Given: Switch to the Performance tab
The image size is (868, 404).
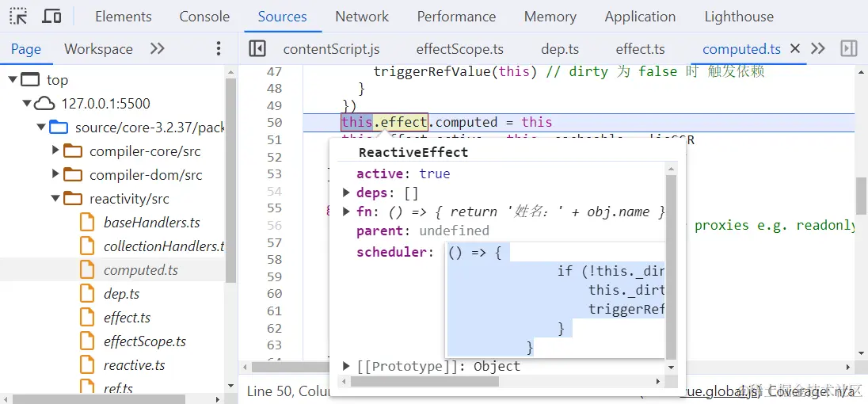Looking at the screenshot, I should (456, 17).
